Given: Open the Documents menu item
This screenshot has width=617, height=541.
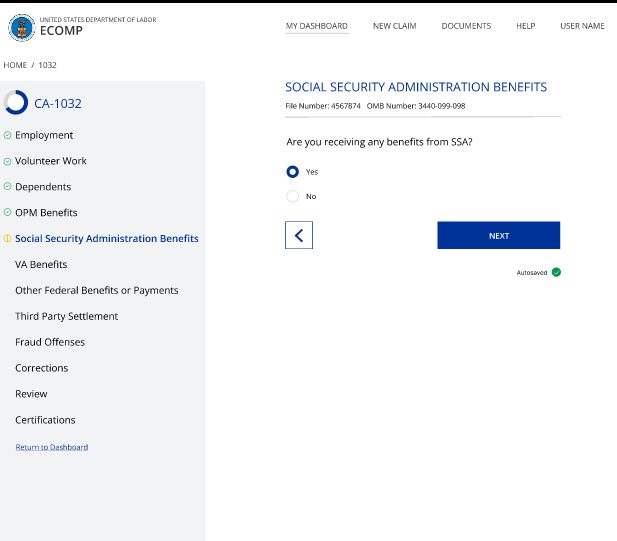Looking at the screenshot, I should click(466, 26).
